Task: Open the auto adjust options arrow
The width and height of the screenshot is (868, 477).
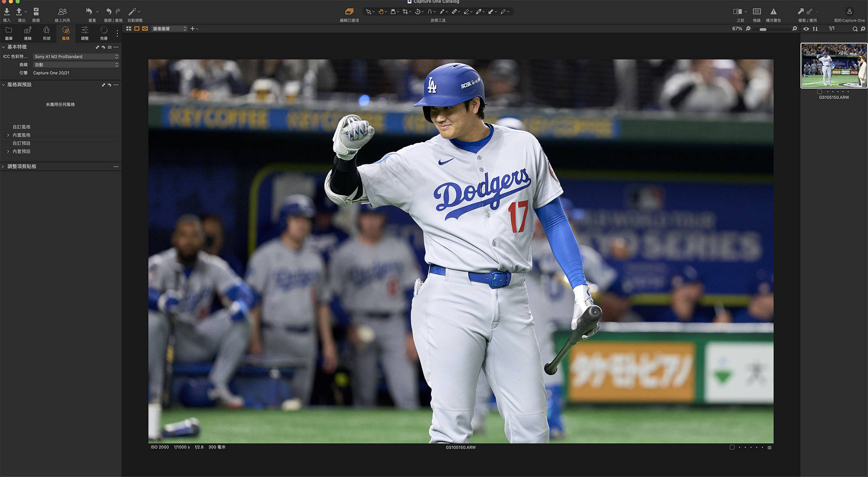Action: 139,12
